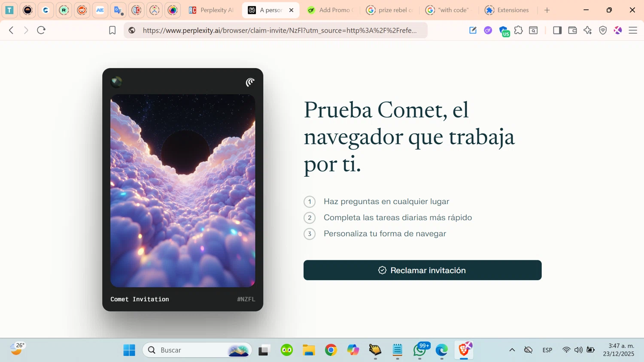The width and height of the screenshot is (644, 362).
Task: Open Task View on the taskbar
Action: [x=264, y=350]
